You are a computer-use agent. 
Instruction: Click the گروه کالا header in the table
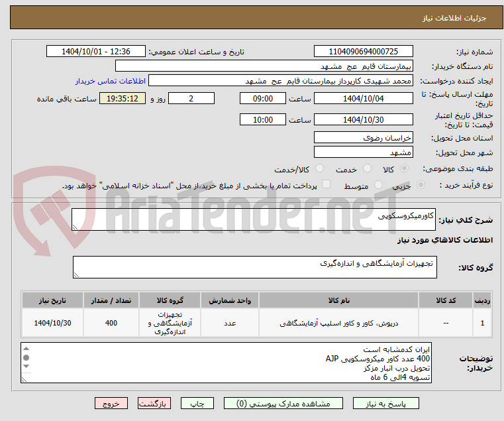(x=170, y=300)
